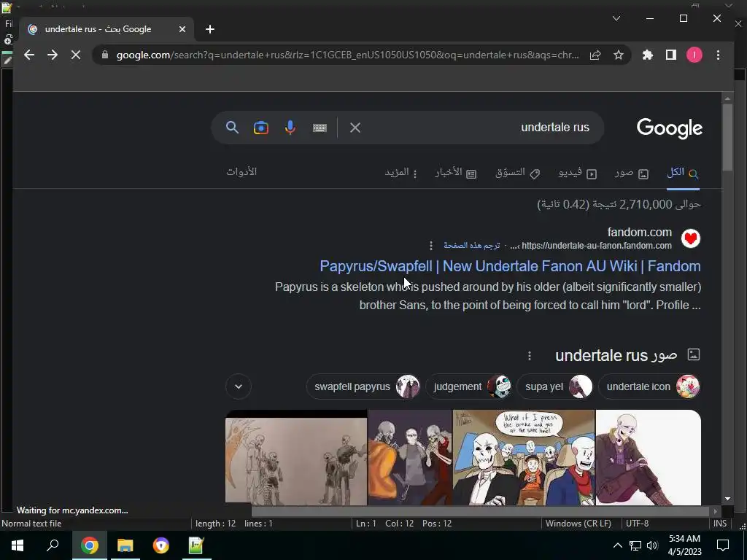The width and height of the screenshot is (747, 560).
Task: Open the المزيد (More) search menu
Action: click(x=401, y=172)
